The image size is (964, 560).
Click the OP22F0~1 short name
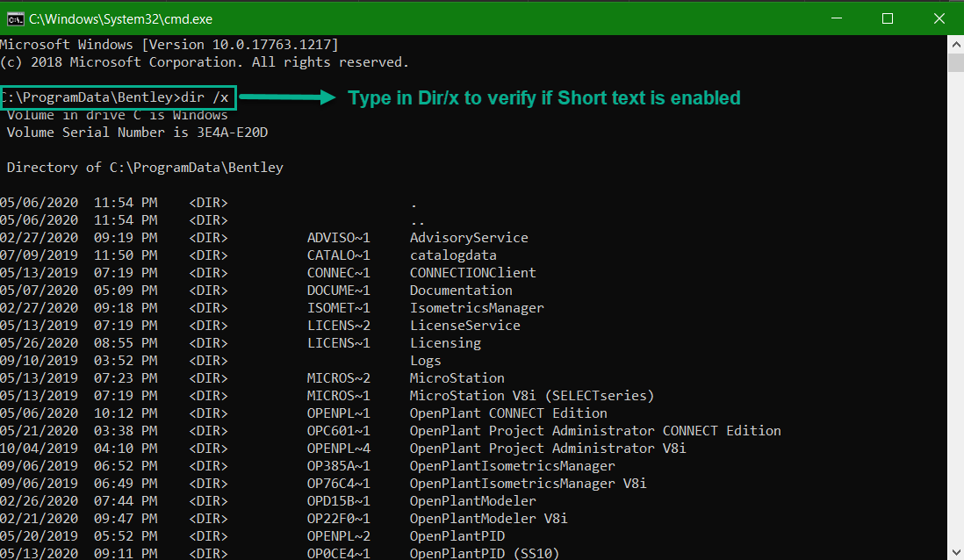(339, 519)
